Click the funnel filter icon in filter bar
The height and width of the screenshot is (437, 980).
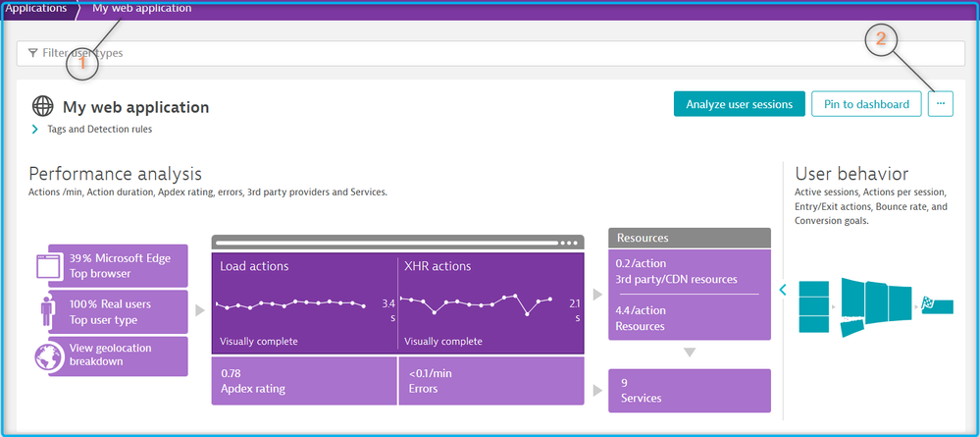click(32, 53)
